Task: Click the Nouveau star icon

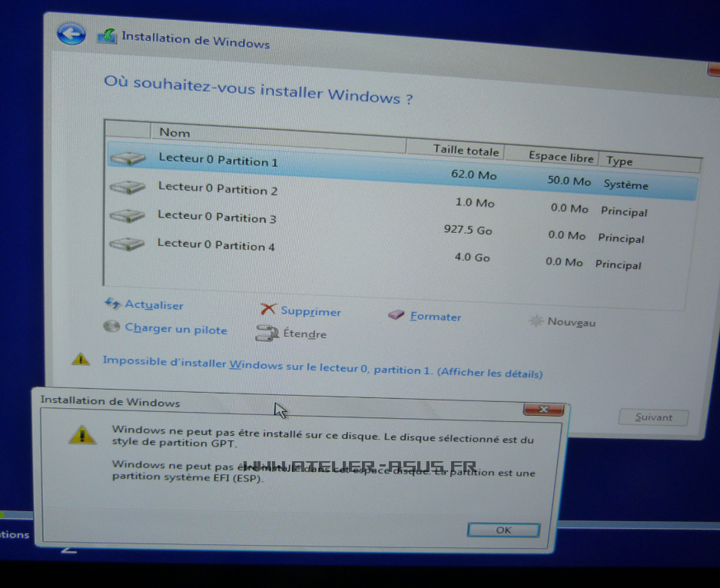Action: click(x=536, y=321)
